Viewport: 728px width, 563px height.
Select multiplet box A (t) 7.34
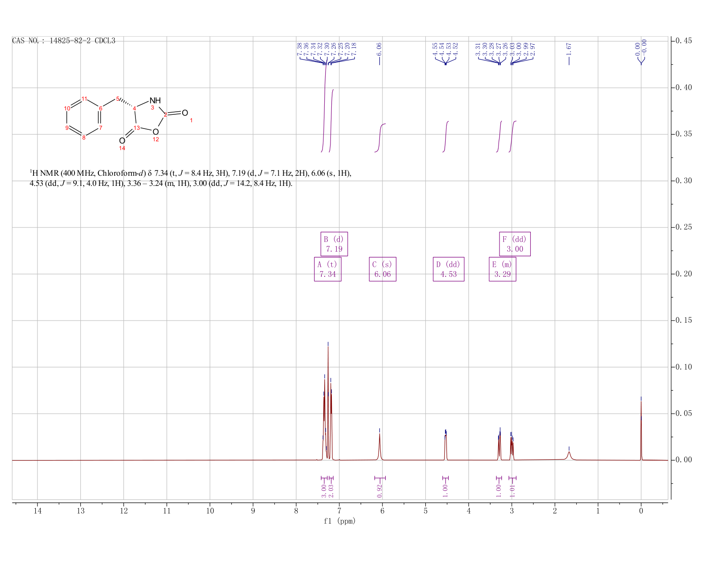(x=327, y=269)
